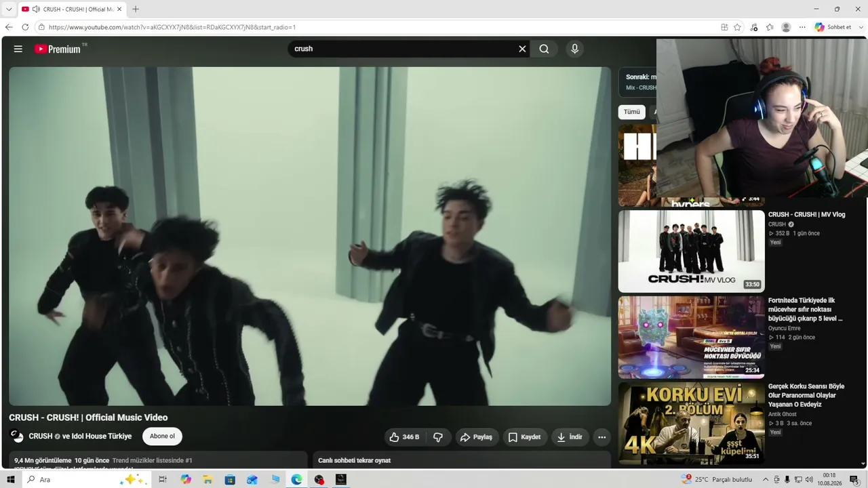Open weather widget showing 25°C
Screen dimensions: 868x488
click(x=717, y=480)
